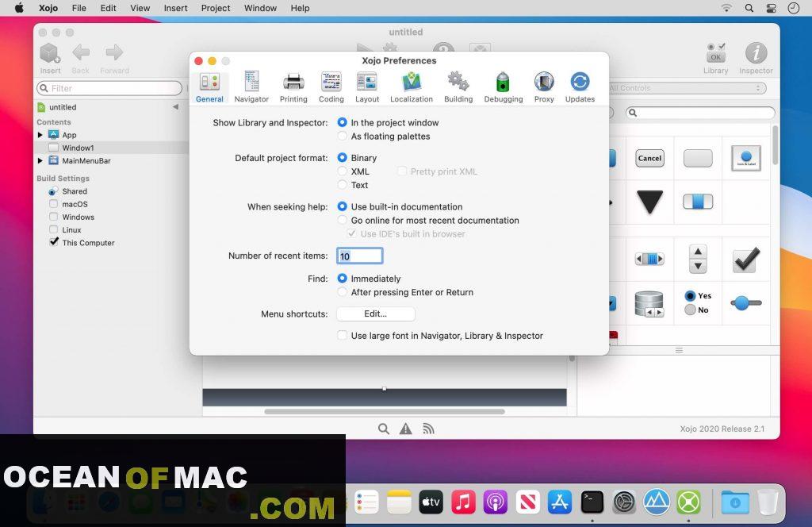
Task: Open the General preferences pane
Action: pyautogui.click(x=209, y=87)
